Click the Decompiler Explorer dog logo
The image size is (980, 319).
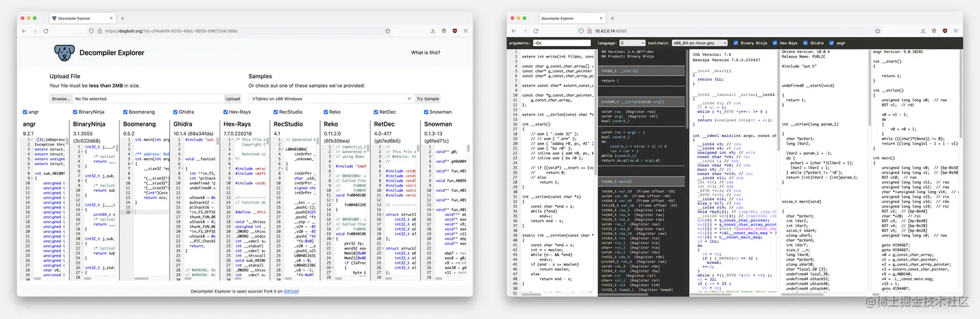click(64, 53)
